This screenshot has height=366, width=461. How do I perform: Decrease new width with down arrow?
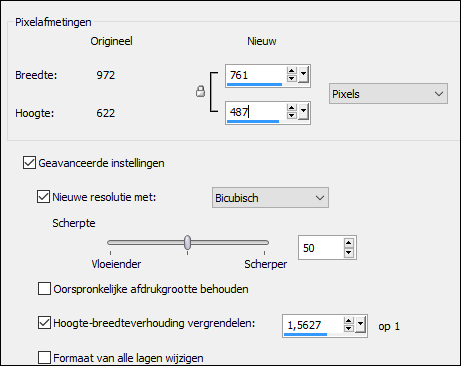tap(292, 78)
